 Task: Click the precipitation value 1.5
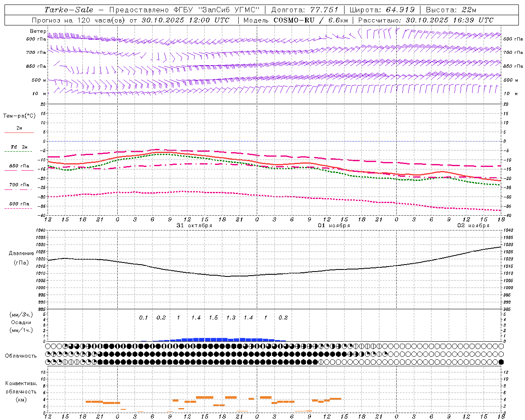pos(213,317)
